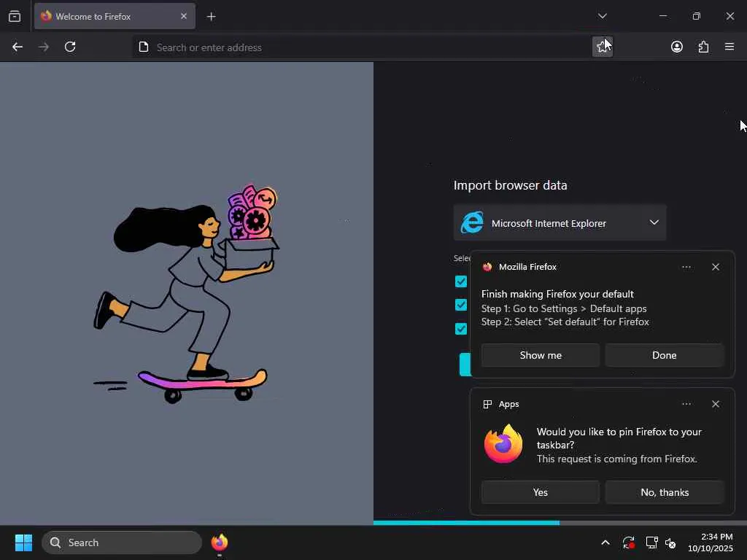Click the Internet Explorer logo icon
The height and width of the screenshot is (560, 747).
click(x=472, y=222)
